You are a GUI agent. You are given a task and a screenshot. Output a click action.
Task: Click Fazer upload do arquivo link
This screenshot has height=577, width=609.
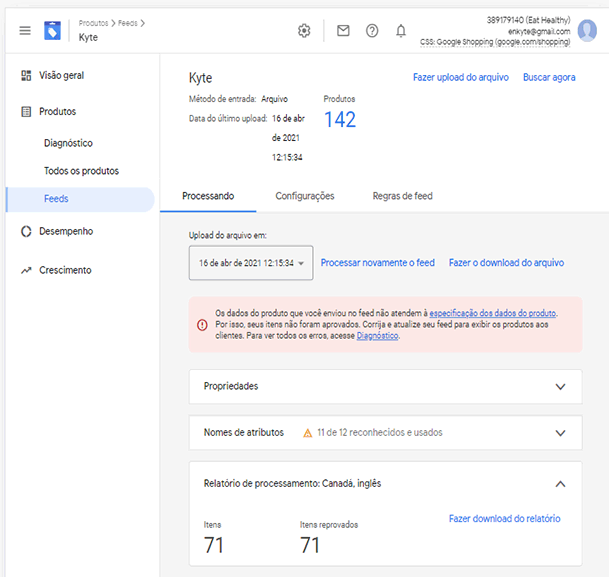(461, 77)
